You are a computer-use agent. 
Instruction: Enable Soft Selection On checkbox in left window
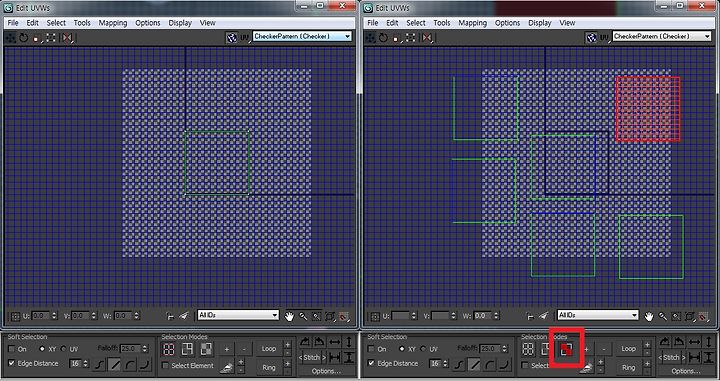tap(12, 349)
